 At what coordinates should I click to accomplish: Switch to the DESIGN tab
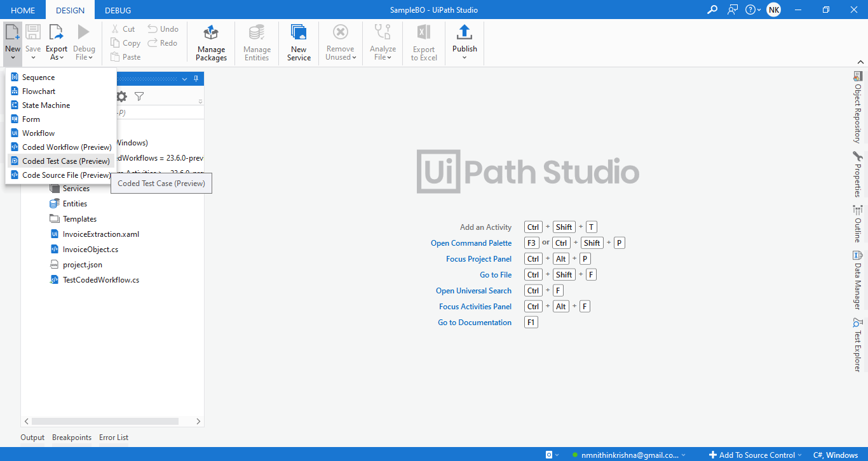pos(70,10)
